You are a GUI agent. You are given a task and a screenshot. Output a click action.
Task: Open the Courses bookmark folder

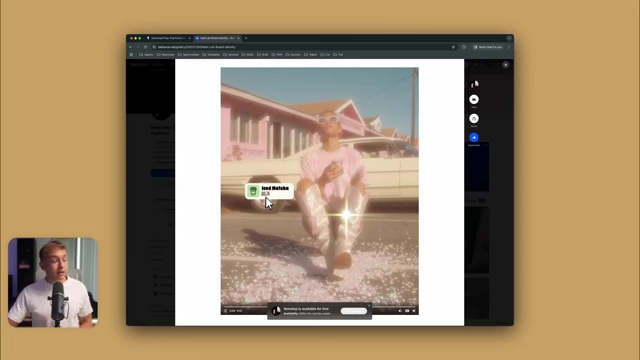(293, 54)
